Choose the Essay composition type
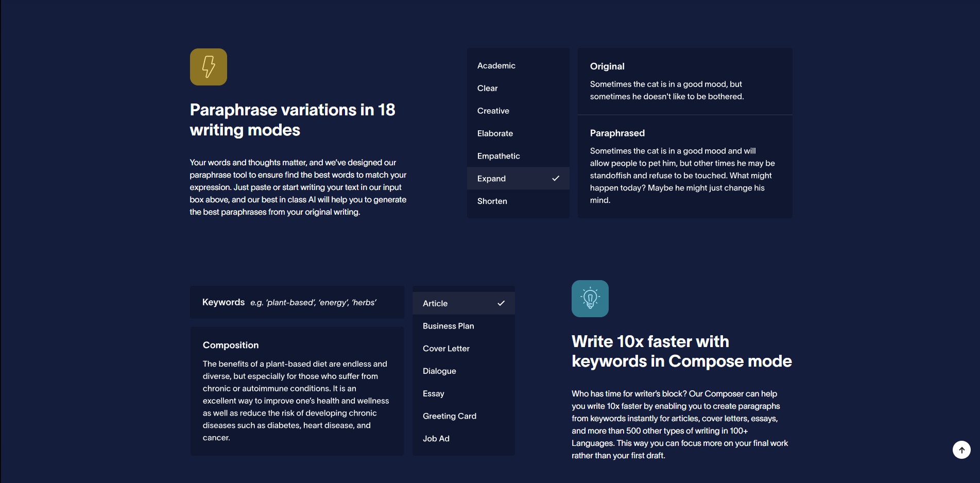Image resolution: width=980 pixels, height=483 pixels. (x=463, y=393)
